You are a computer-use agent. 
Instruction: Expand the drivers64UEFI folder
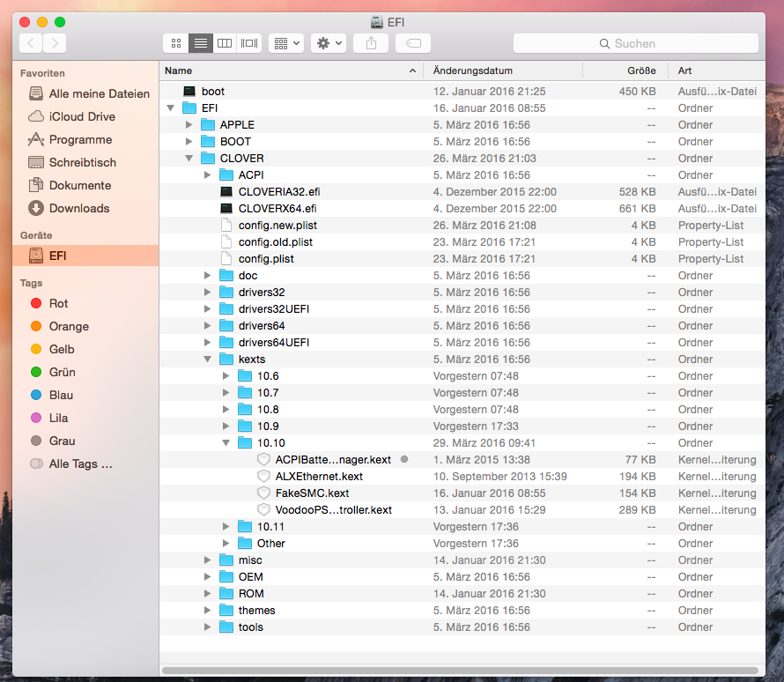[208, 343]
